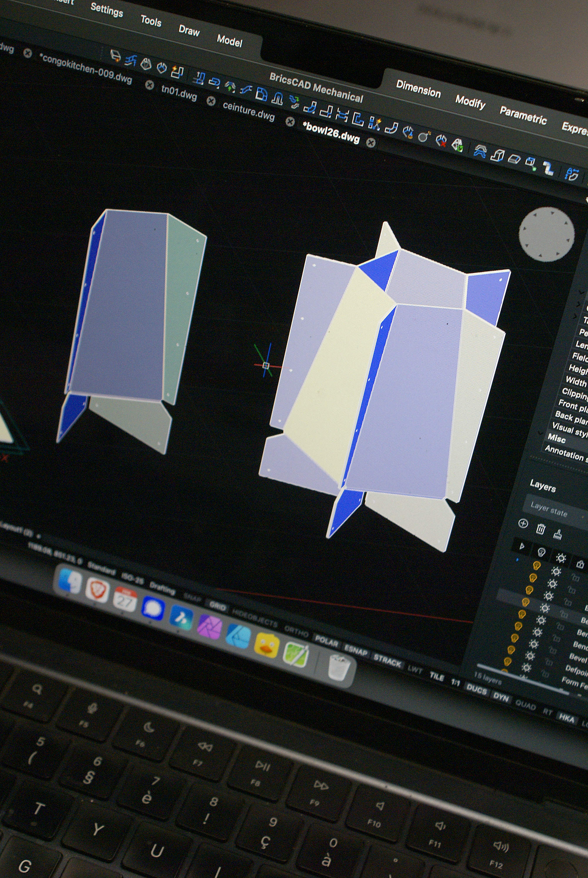Open the Standard text style status field
The width and height of the screenshot is (588, 878).
pyautogui.click(x=101, y=569)
